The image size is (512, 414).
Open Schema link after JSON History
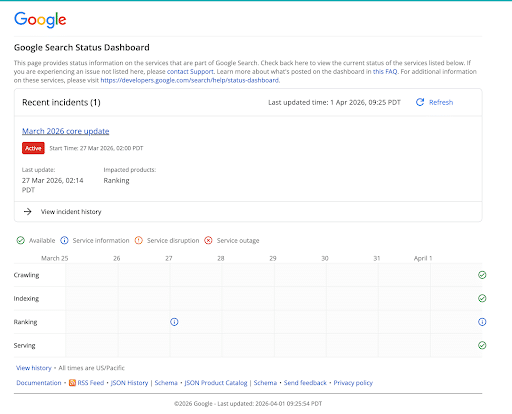click(x=166, y=383)
